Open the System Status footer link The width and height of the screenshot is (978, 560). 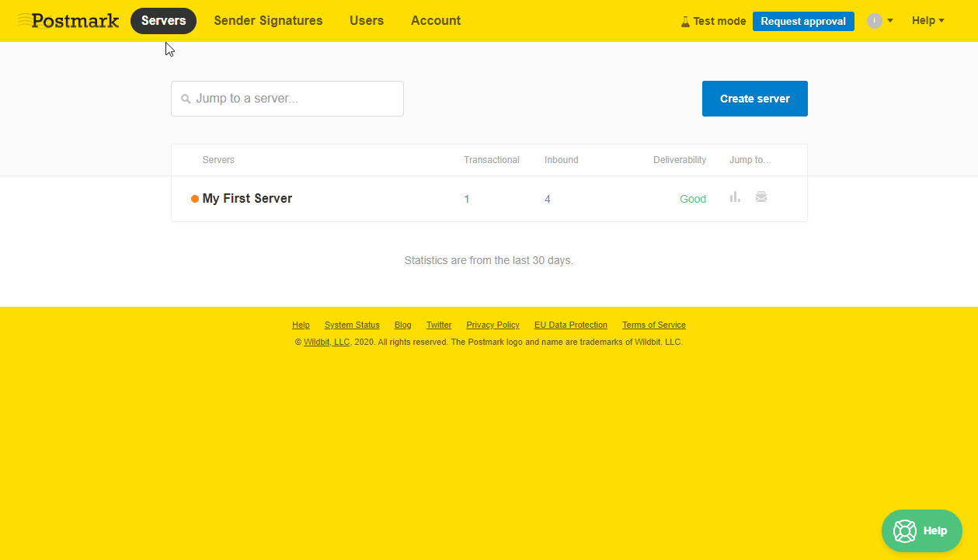[352, 325]
